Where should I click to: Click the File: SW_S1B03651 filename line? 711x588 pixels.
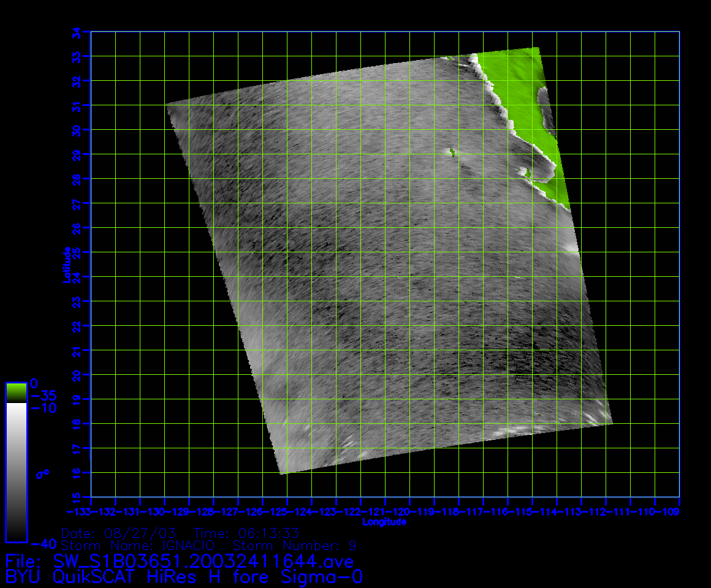[x=180, y=561]
